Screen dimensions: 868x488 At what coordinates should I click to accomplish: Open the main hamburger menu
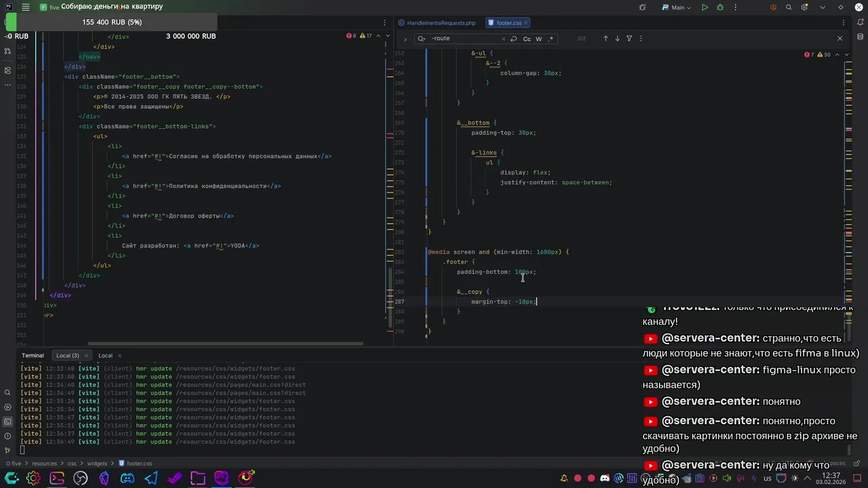pos(25,7)
